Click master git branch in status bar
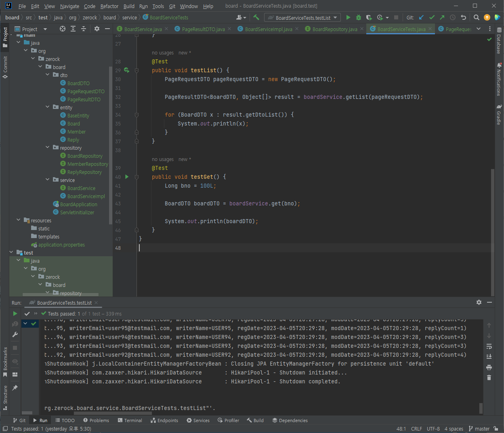This screenshot has height=433, width=504. (479, 429)
